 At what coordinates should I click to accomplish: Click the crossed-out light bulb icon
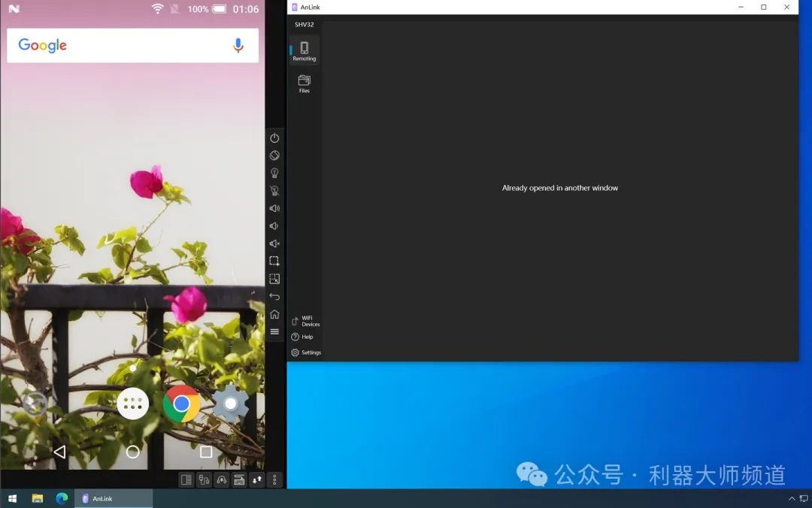[274, 191]
